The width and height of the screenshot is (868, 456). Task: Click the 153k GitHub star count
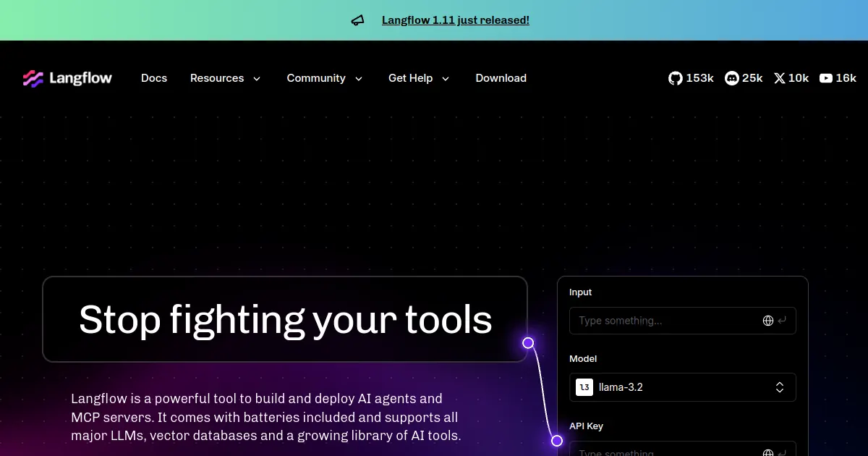[x=700, y=78]
